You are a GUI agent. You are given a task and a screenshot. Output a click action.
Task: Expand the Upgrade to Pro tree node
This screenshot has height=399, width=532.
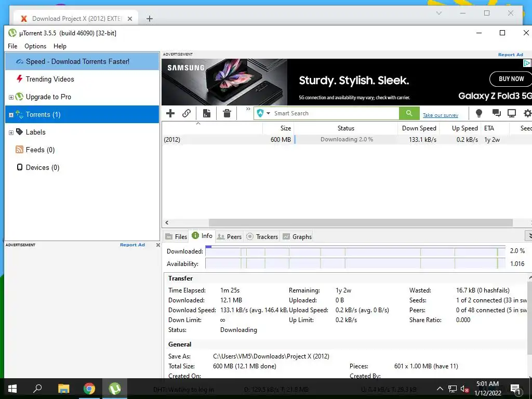[x=11, y=97]
